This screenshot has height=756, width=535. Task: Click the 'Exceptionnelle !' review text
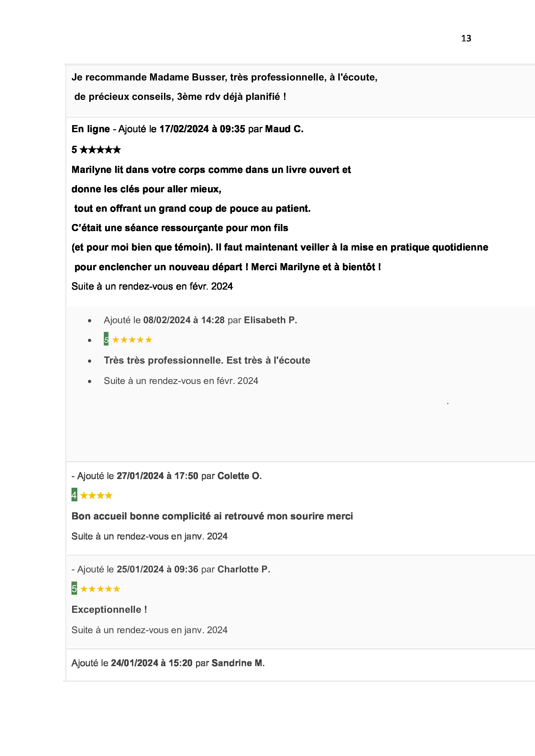(109, 610)
